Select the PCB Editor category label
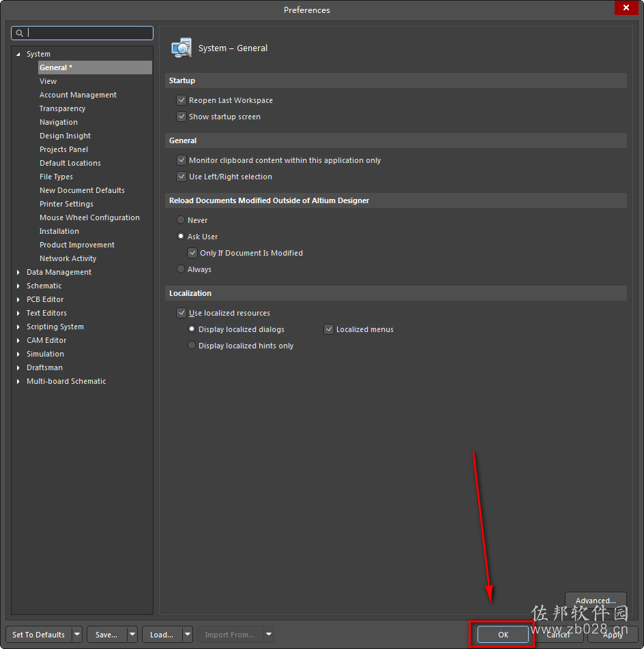The height and width of the screenshot is (649, 644). [45, 300]
